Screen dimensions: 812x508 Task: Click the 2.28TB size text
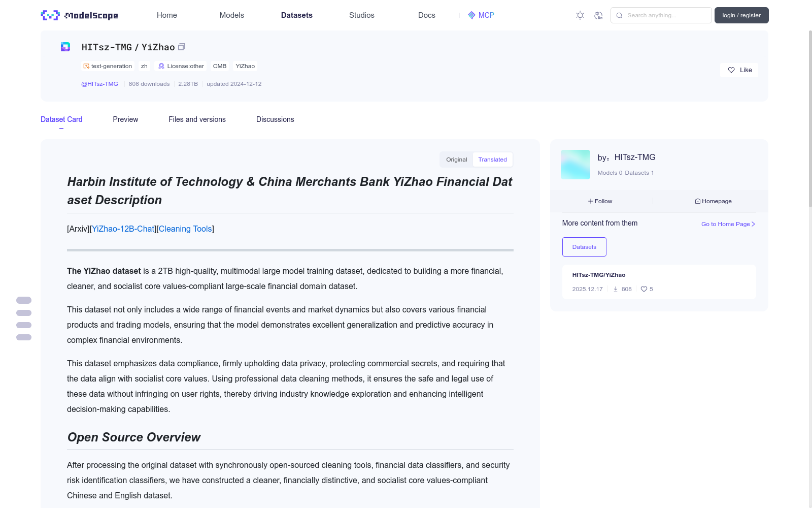(188, 84)
